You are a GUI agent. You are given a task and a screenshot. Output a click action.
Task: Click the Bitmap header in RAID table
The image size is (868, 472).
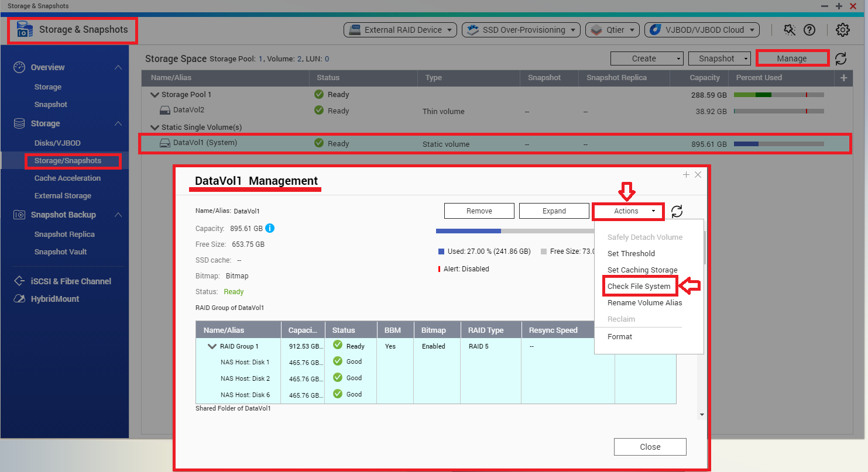(x=434, y=330)
